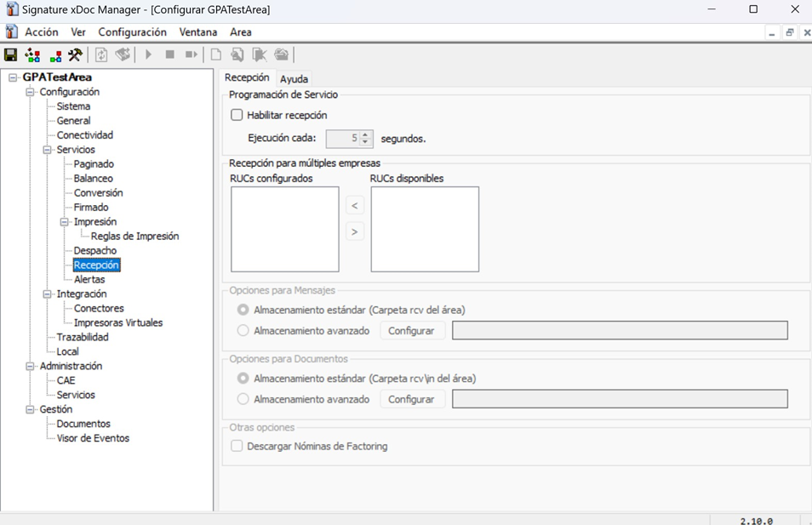This screenshot has width=812, height=525.
Task: Switch to the Recepción tab
Action: pyautogui.click(x=247, y=77)
